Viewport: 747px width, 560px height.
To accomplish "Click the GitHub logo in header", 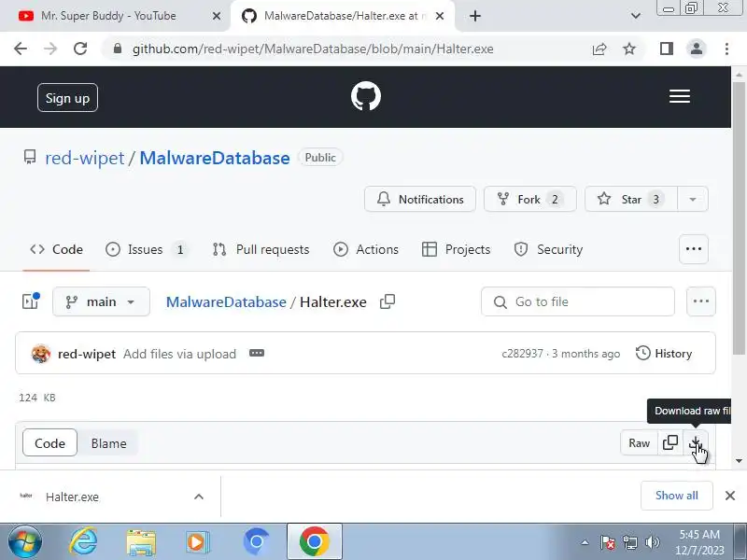I will click(x=366, y=96).
